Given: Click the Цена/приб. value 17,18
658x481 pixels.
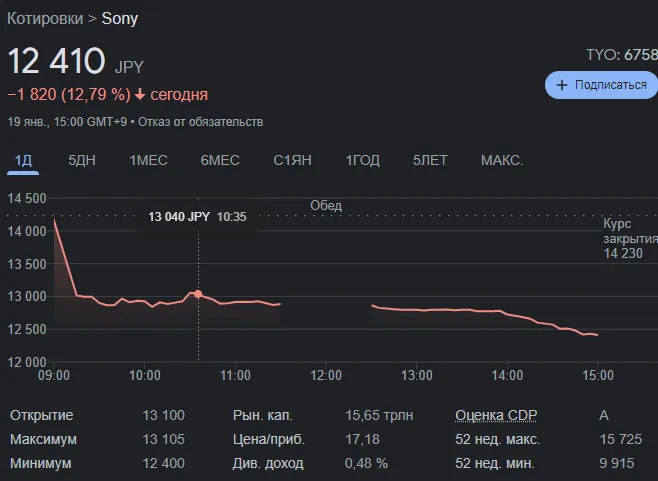Looking at the screenshot, I should 363,439.
